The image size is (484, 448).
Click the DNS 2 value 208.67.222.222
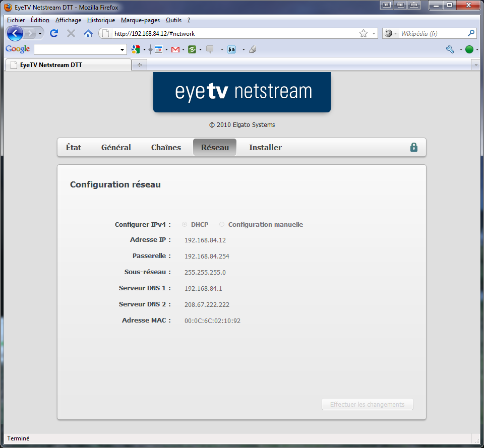point(207,304)
